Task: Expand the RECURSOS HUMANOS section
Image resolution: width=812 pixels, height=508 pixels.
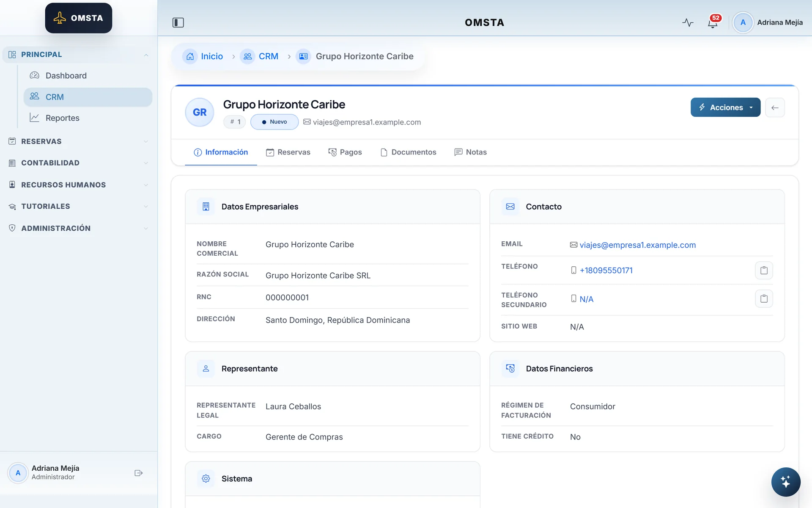Action: click(79, 185)
